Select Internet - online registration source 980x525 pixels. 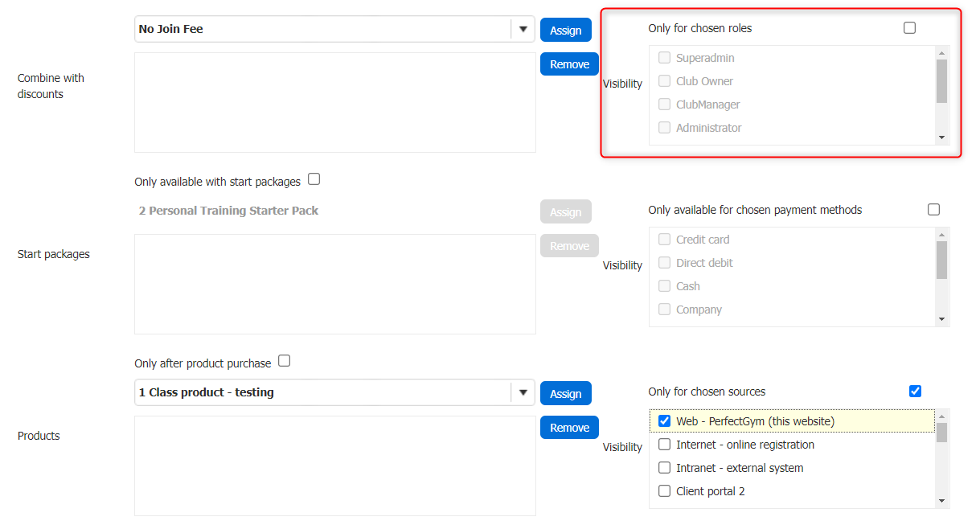pyautogui.click(x=664, y=445)
